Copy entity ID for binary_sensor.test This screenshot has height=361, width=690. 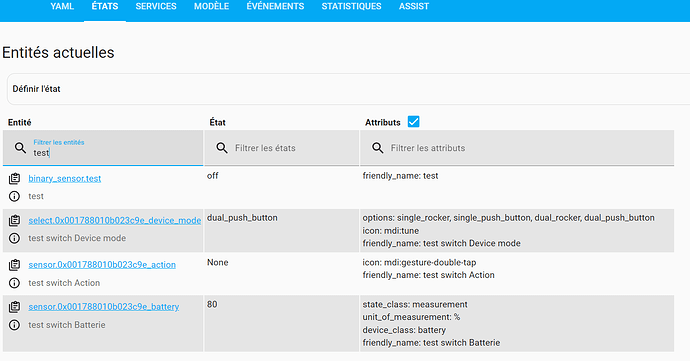pyautogui.click(x=15, y=178)
